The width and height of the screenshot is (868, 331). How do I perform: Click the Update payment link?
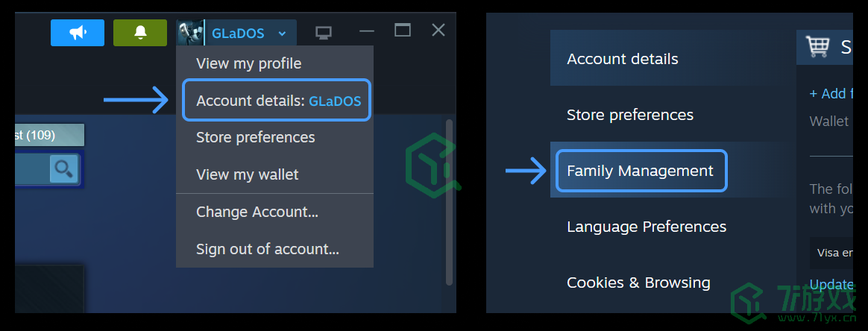(x=831, y=284)
